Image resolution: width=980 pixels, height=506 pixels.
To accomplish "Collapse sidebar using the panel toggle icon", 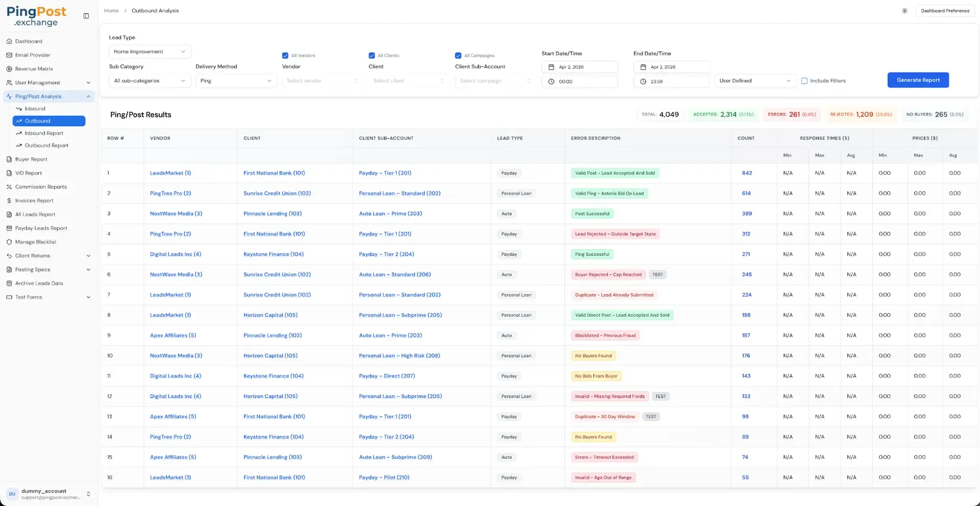I will tap(86, 16).
